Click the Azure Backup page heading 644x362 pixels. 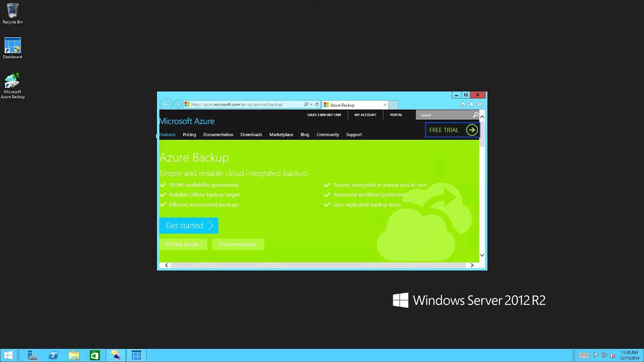pos(194,158)
